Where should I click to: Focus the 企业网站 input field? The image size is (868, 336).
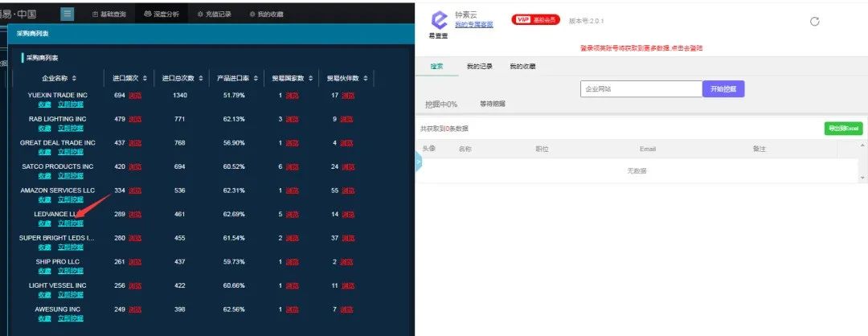pos(641,89)
